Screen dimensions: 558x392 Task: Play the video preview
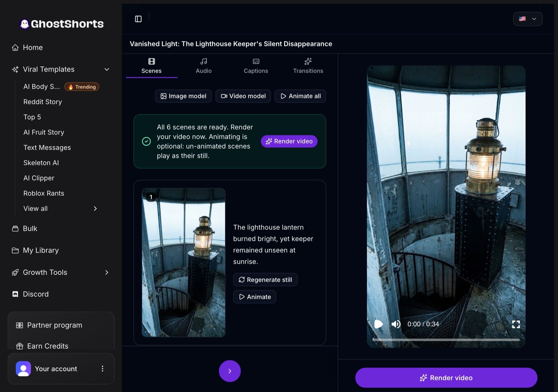[x=378, y=324]
